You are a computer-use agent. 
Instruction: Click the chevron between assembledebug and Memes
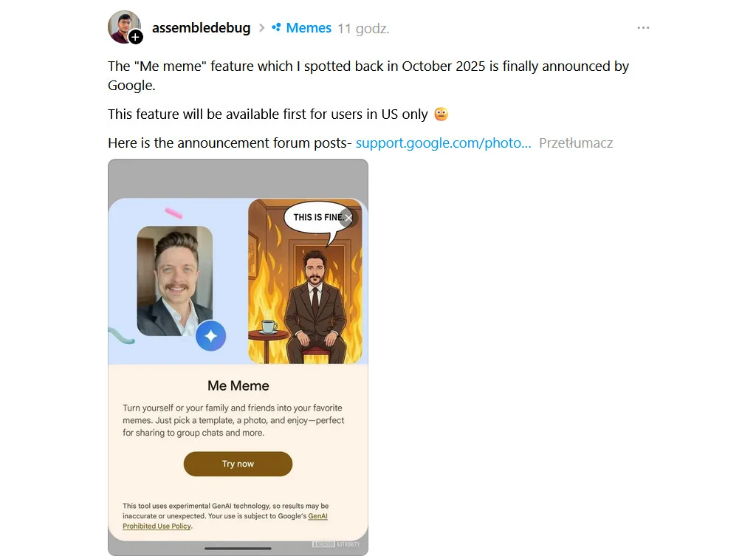[261, 27]
